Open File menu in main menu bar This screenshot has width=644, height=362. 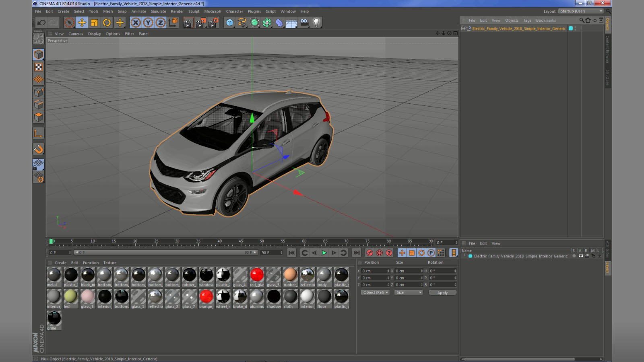tap(38, 11)
